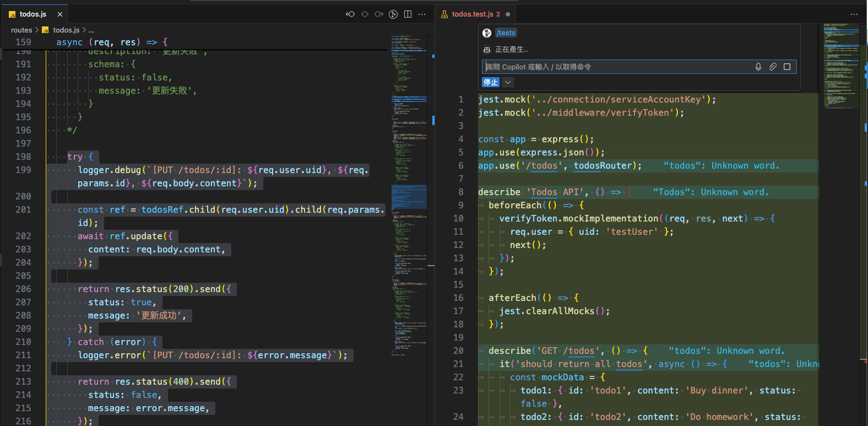Click the square stop icon in Copilot input

(x=787, y=67)
